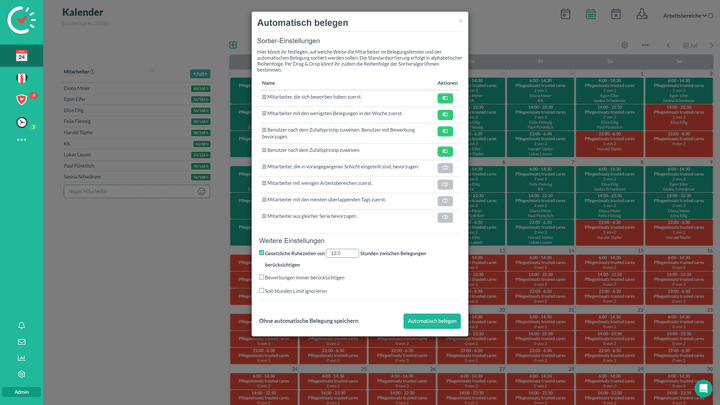Click 'Ohne automatische Belegung speichern' link

[x=308, y=321]
